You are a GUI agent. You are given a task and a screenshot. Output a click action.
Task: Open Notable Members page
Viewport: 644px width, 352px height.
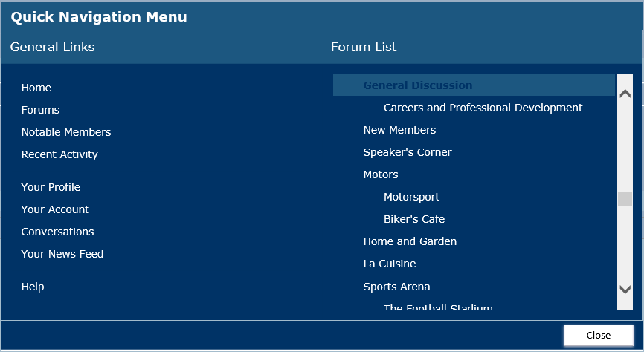tap(66, 132)
